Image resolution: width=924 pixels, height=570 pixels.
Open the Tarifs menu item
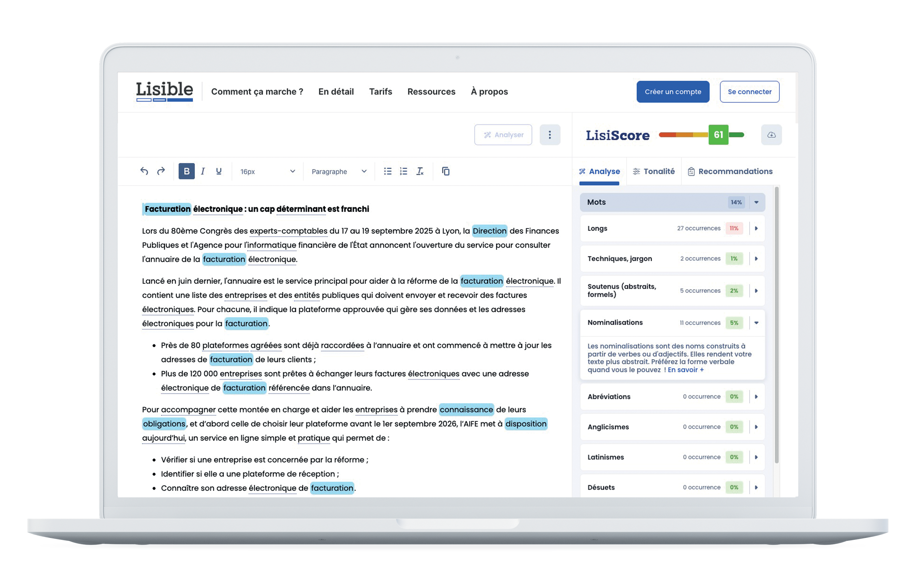tap(380, 91)
